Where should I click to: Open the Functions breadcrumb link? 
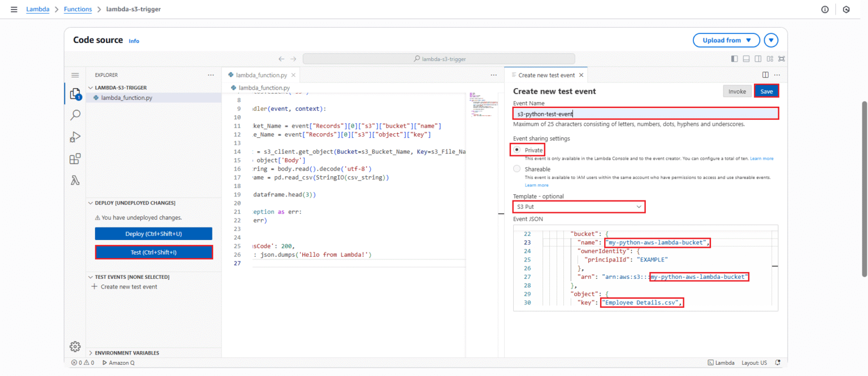77,9
